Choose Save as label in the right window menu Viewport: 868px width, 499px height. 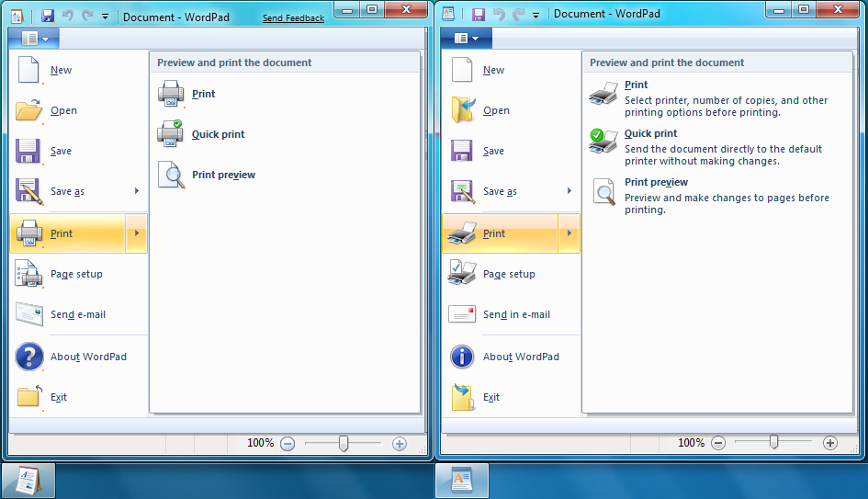pos(500,191)
